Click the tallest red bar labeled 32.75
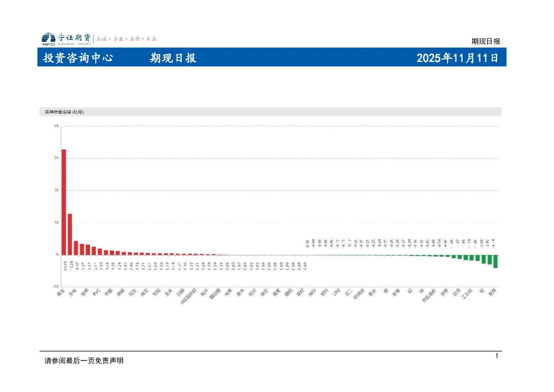Image resolution: width=554 pixels, height=392 pixels. pos(64,202)
